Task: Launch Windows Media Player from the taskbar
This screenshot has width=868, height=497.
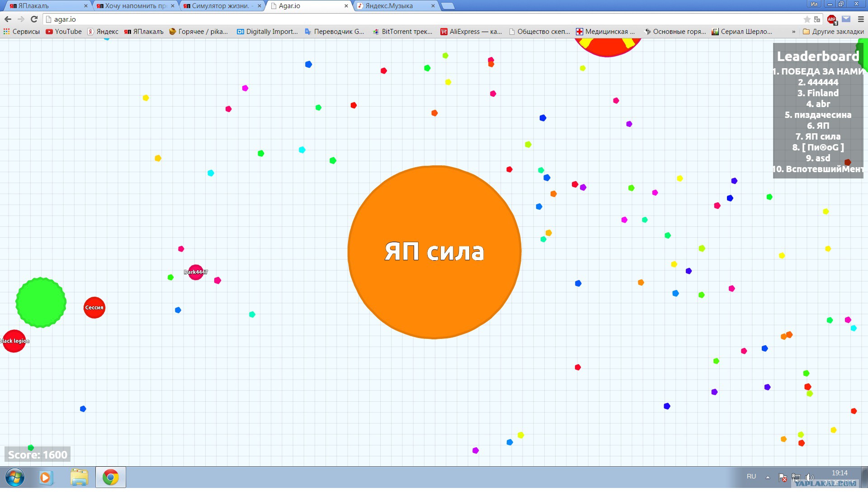Action: tap(46, 477)
